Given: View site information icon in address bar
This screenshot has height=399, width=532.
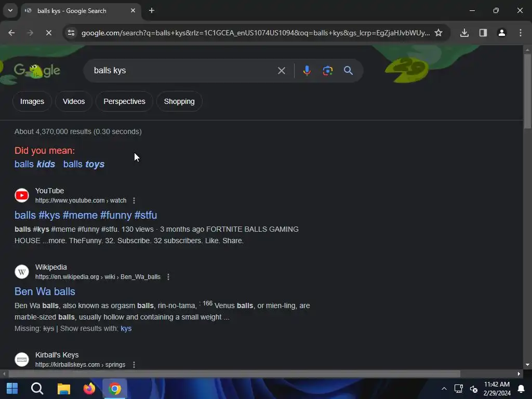Looking at the screenshot, I should (x=71, y=33).
